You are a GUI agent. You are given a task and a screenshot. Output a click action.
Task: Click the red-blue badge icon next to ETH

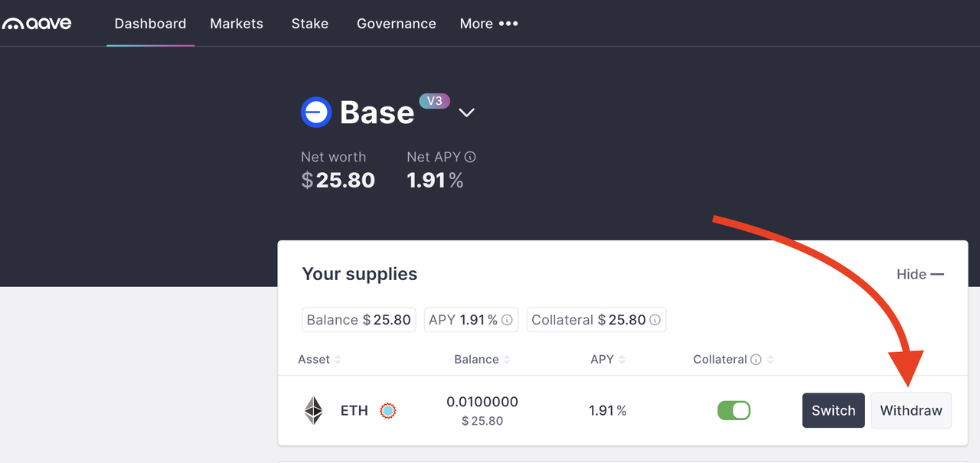[388, 411]
